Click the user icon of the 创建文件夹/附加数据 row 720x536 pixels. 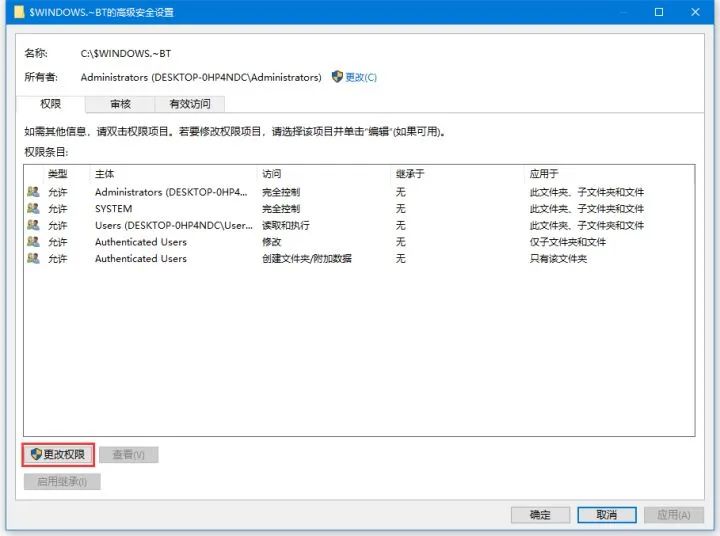(x=33, y=258)
